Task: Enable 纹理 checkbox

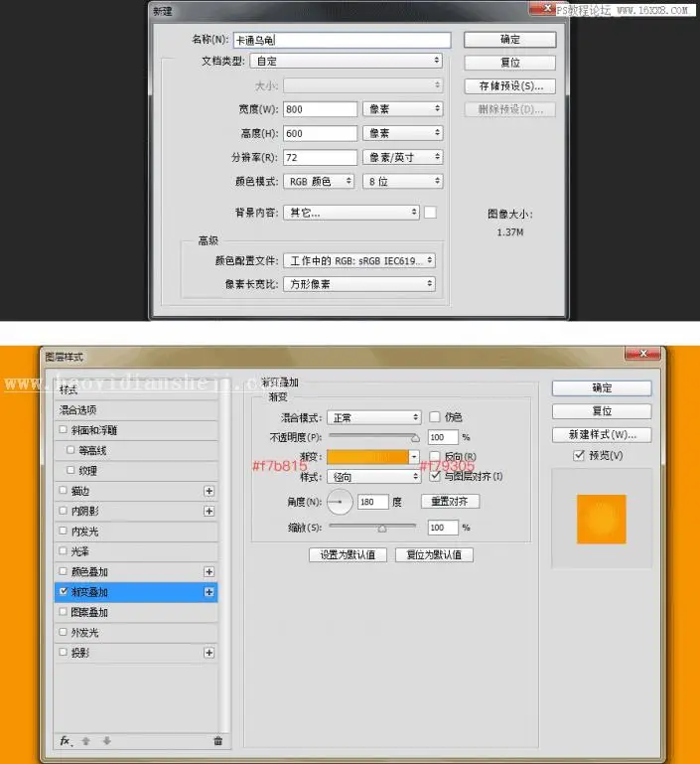Action: 70,470
